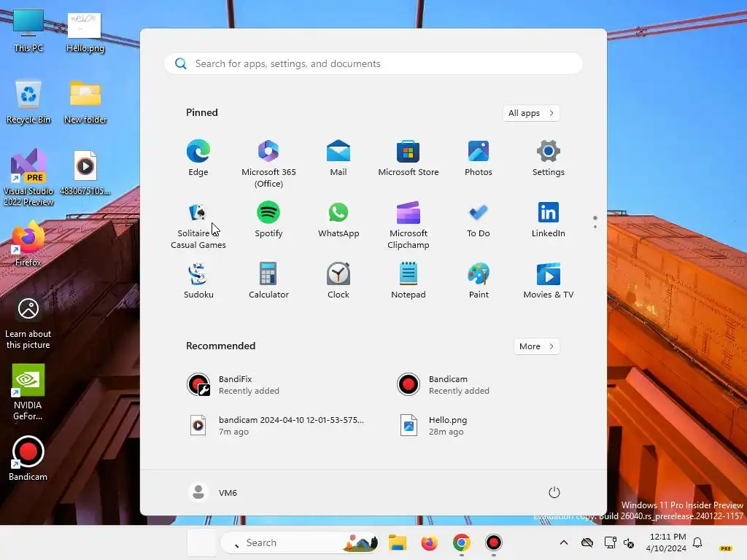Open Movies & TV

tap(549, 281)
